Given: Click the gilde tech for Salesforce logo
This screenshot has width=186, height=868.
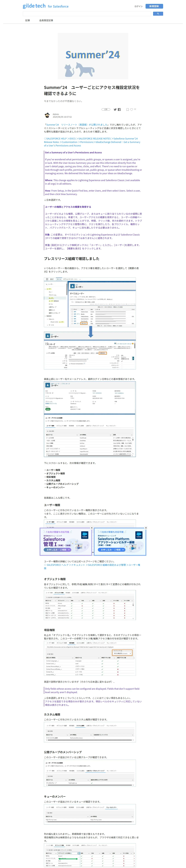Looking at the screenshot, I should (x=46, y=6).
